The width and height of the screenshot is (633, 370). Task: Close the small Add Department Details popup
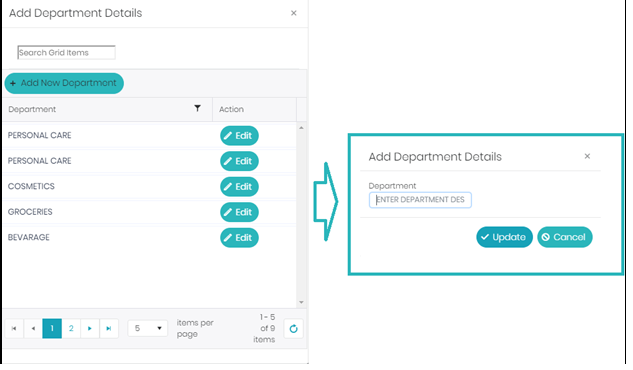tap(587, 156)
